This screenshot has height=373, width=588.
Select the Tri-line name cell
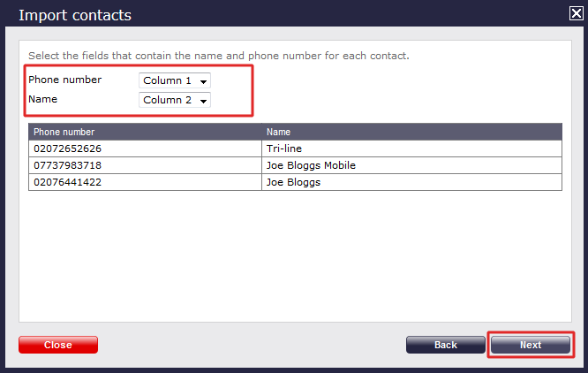coord(412,148)
